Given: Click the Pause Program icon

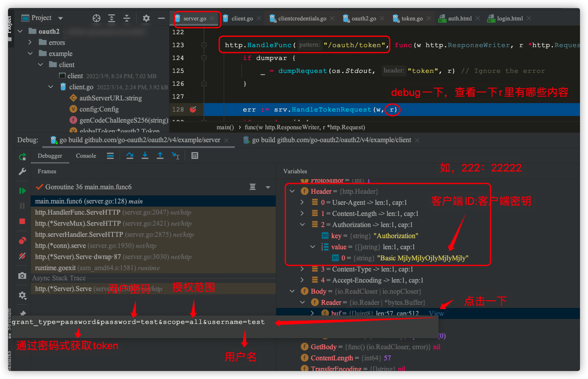Looking at the screenshot, I should [x=22, y=206].
